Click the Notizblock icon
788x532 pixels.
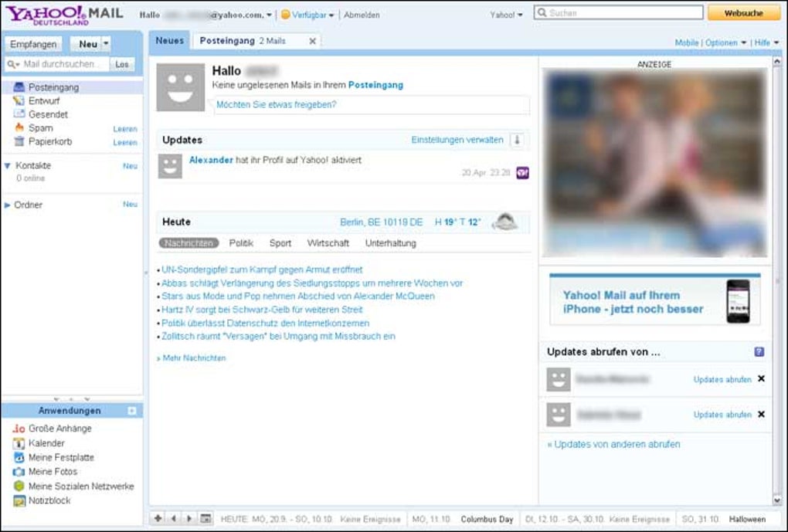pos(19,500)
